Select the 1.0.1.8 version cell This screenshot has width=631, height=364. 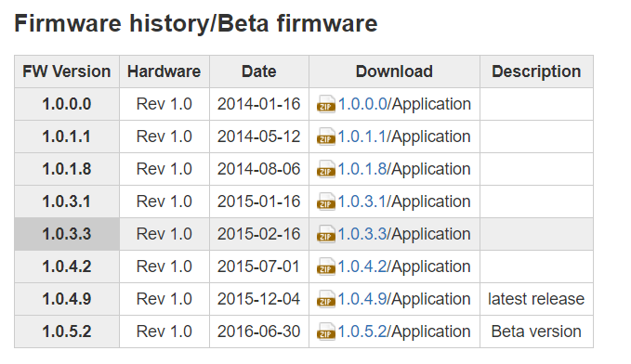pyautogui.click(x=67, y=169)
